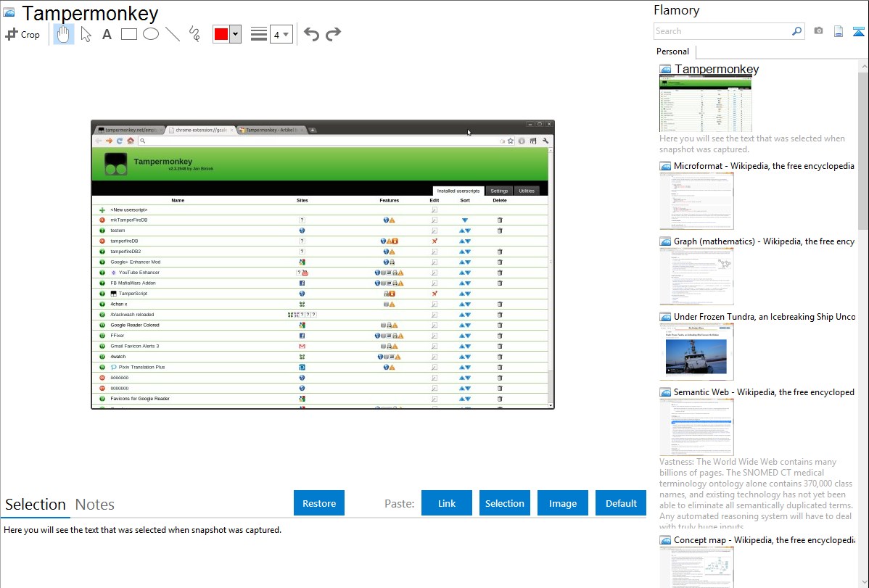Expand the line thickness dropdown

click(x=281, y=34)
